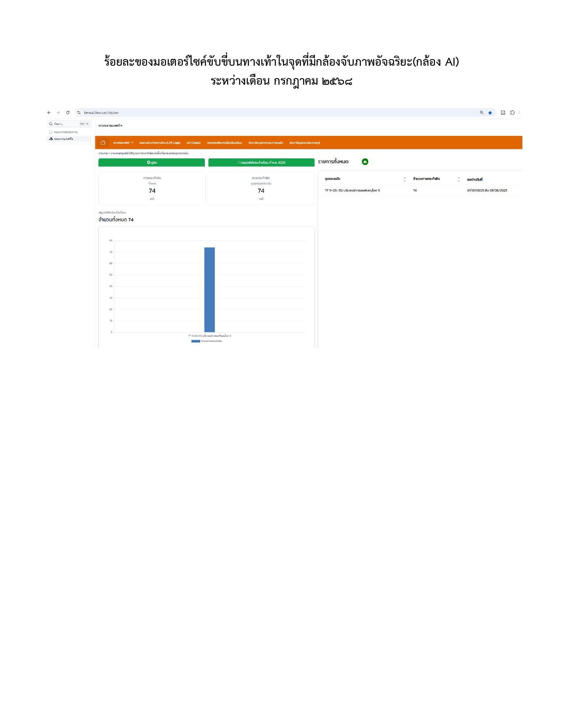Click the zoom magnifier icon in address bar

pos(482,113)
